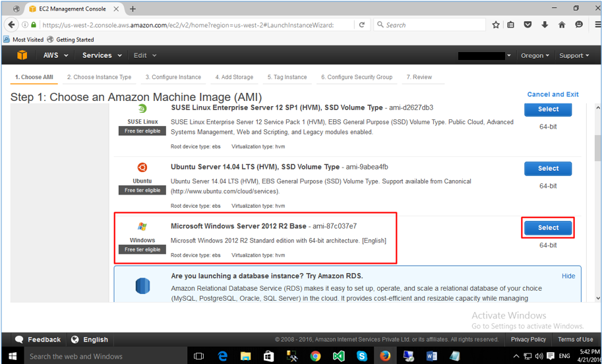
Task: Expand the Services dropdown
Action: coord(102,55)
